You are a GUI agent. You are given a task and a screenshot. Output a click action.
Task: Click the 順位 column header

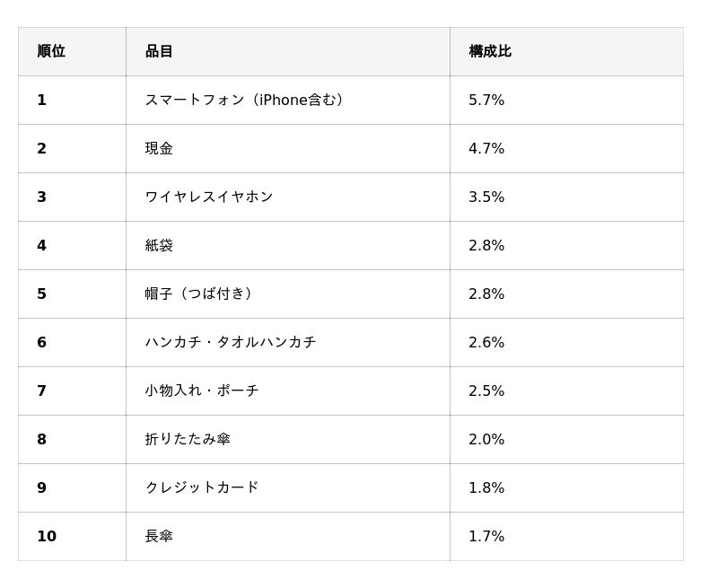(72, 51)
